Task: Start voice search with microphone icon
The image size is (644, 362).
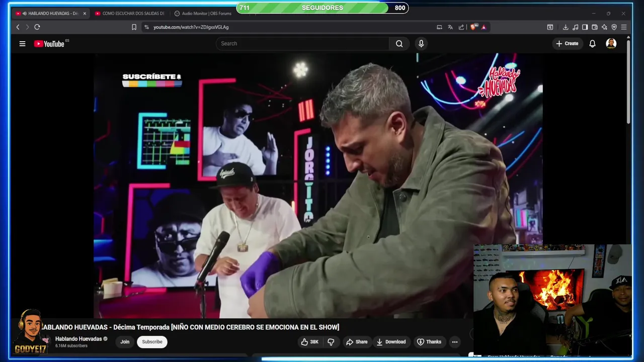Action: point(421,44)
